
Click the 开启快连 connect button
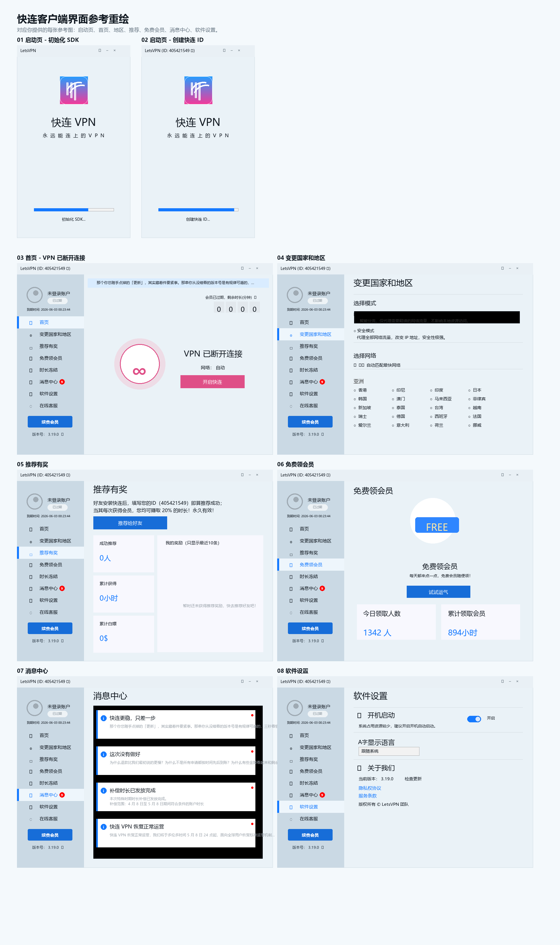pos(212,382)
